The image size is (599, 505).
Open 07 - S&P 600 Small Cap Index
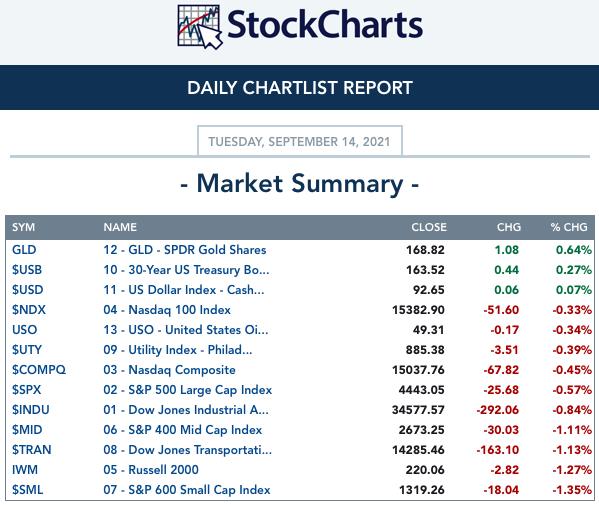coord(187,490)
